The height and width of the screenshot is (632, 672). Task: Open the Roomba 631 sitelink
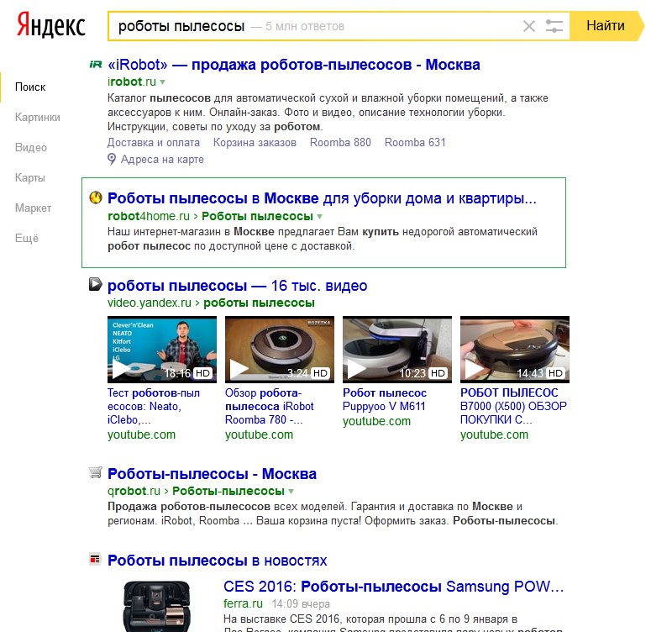(415, 142)
